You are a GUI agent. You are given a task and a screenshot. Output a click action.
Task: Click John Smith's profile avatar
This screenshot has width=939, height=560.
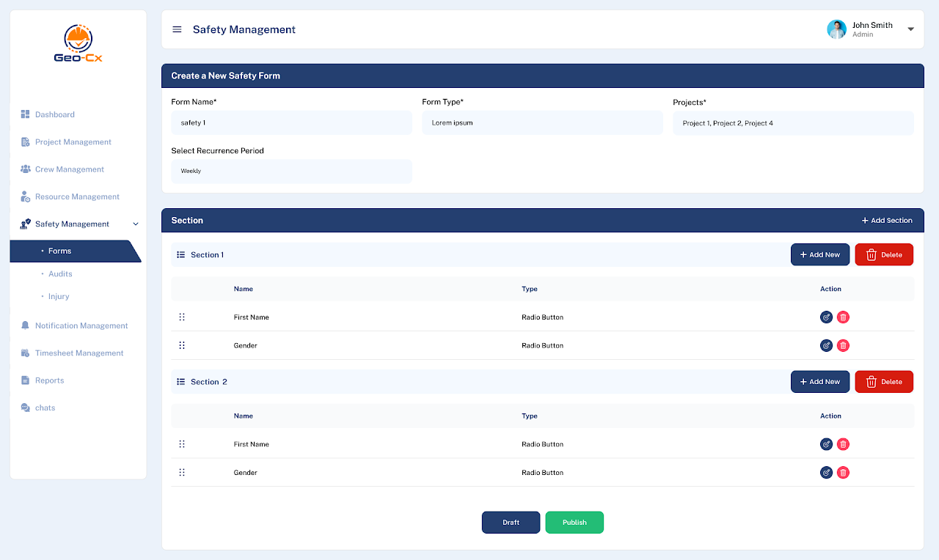836,29
